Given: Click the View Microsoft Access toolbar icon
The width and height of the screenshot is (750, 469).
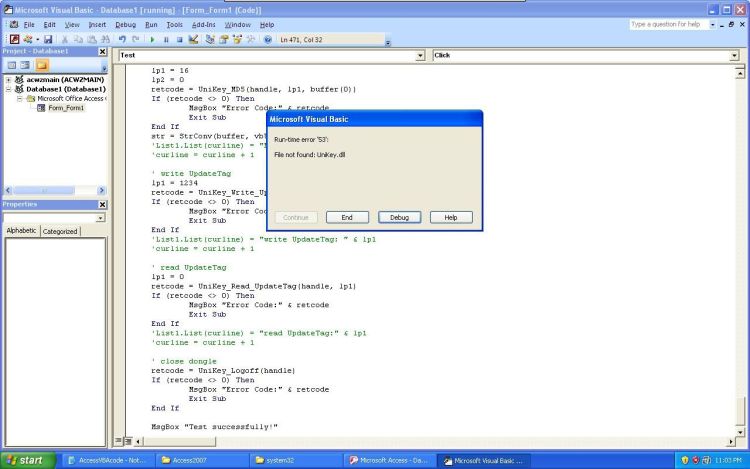Looking at the screenshot, I should [15, 39].
